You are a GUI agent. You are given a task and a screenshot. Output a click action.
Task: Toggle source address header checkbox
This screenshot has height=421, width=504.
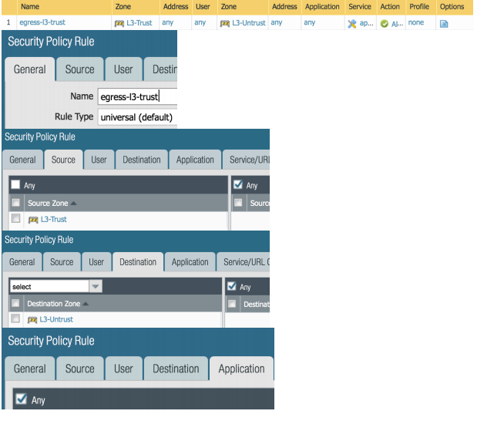(x=238, y=203)
